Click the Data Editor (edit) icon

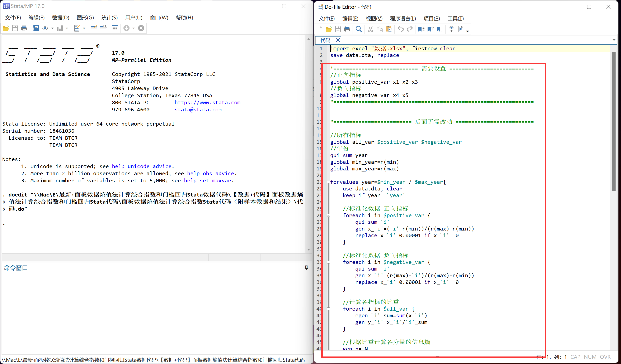click(x=94, y=28)
